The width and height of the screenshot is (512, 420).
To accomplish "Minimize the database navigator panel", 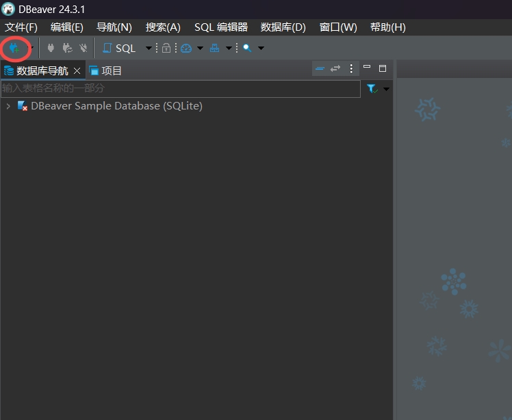I will tap(367, 66).
